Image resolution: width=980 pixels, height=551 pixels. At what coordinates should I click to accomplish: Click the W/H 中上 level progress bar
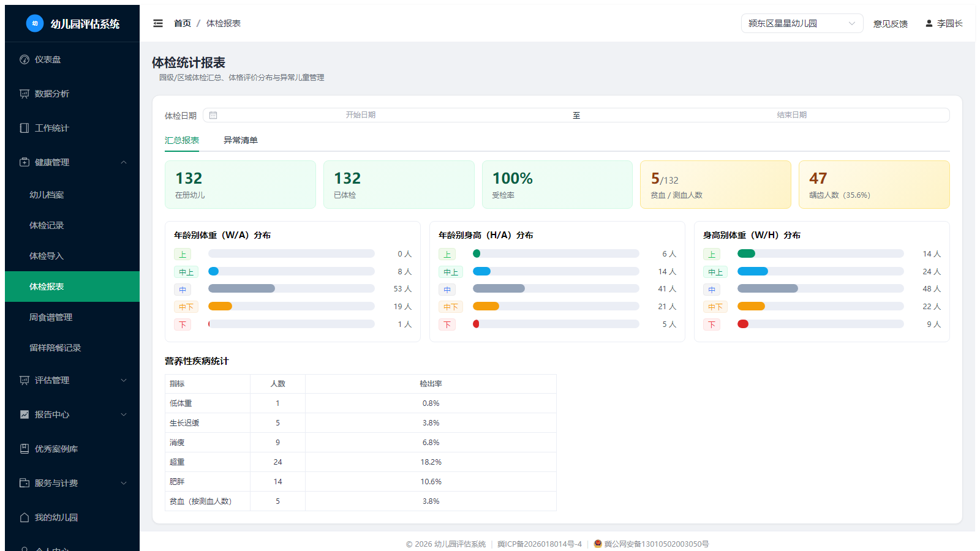pyautogui.click(x=821, y=271)
